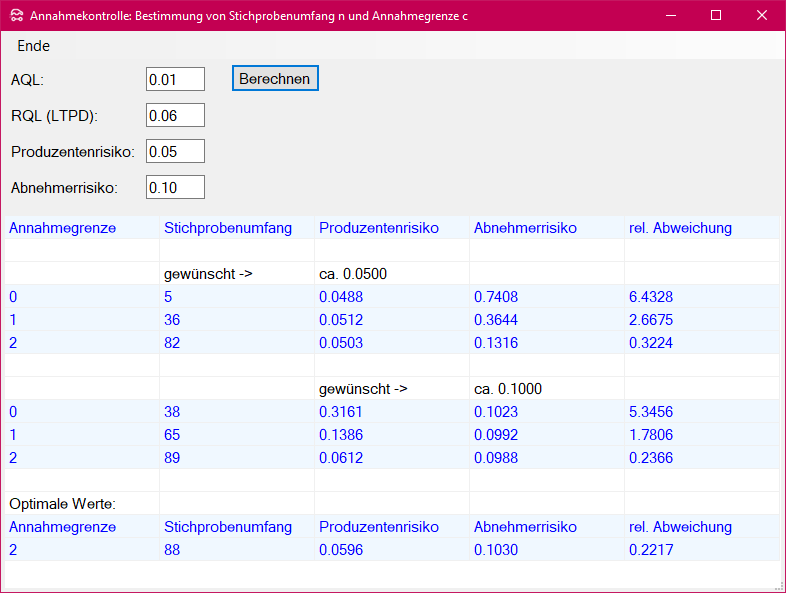Image resolution: width=786 pixels, height=593 pixels.
Task: Select the cell with Stichprobenumfang 82
Action: click(177, 343)
